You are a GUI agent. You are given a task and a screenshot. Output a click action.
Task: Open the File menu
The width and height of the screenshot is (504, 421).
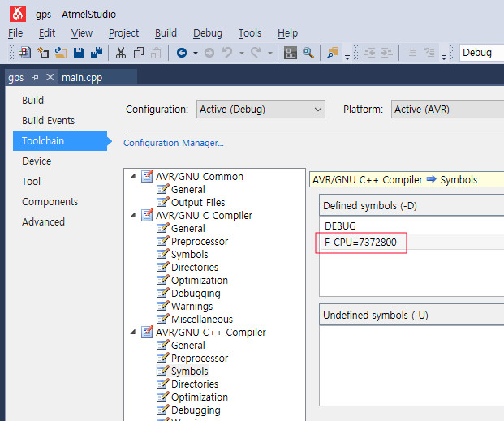(x=15, y=33)
